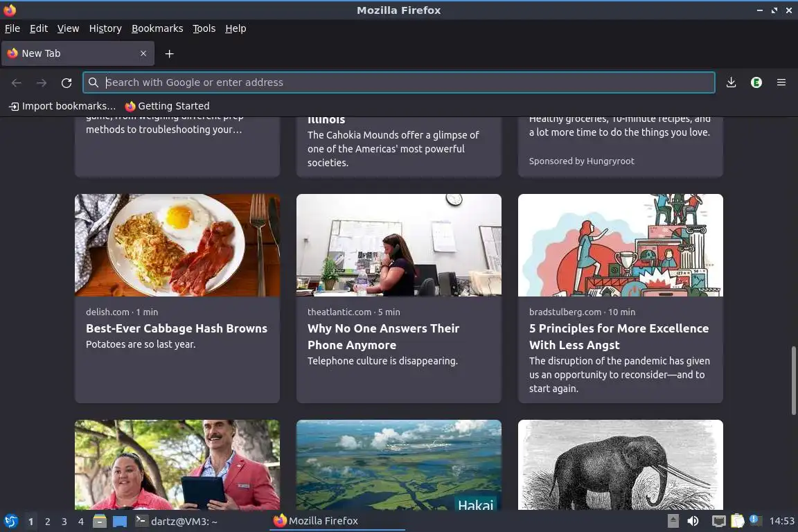798x532 pixels.
Task: Switch to workspace 3
Action: click(x=64, y=522)
